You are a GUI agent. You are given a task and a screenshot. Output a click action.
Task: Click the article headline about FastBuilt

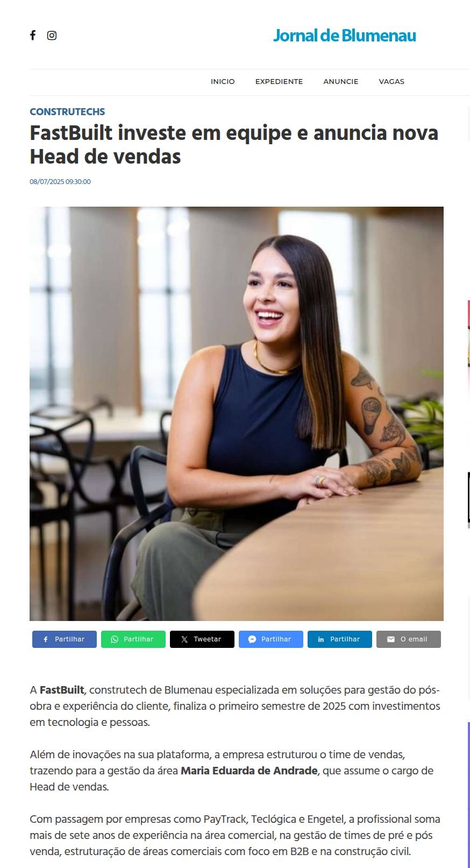pos(234,144)
